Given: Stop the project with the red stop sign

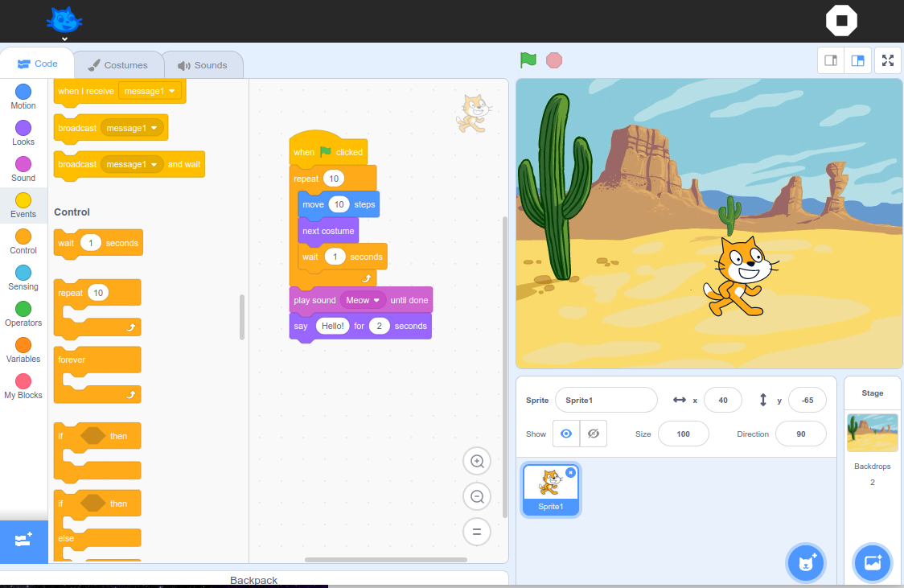Looking at the screenshot, I should 554,60.
